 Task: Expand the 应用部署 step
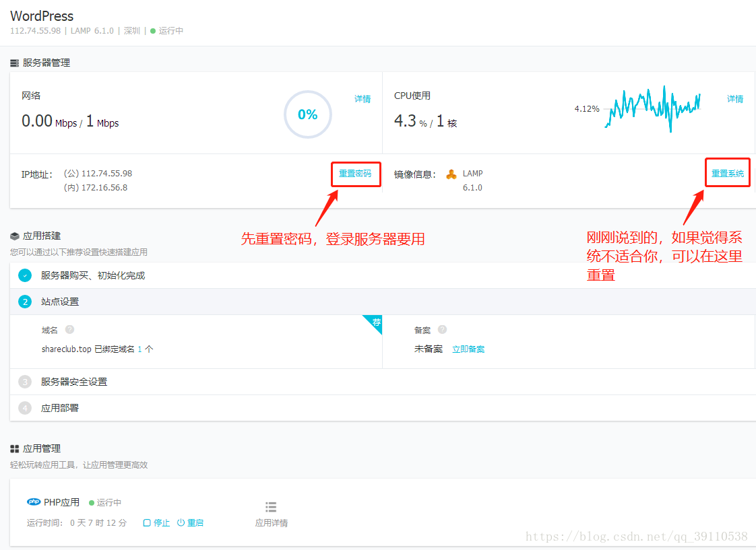[60, 408]
